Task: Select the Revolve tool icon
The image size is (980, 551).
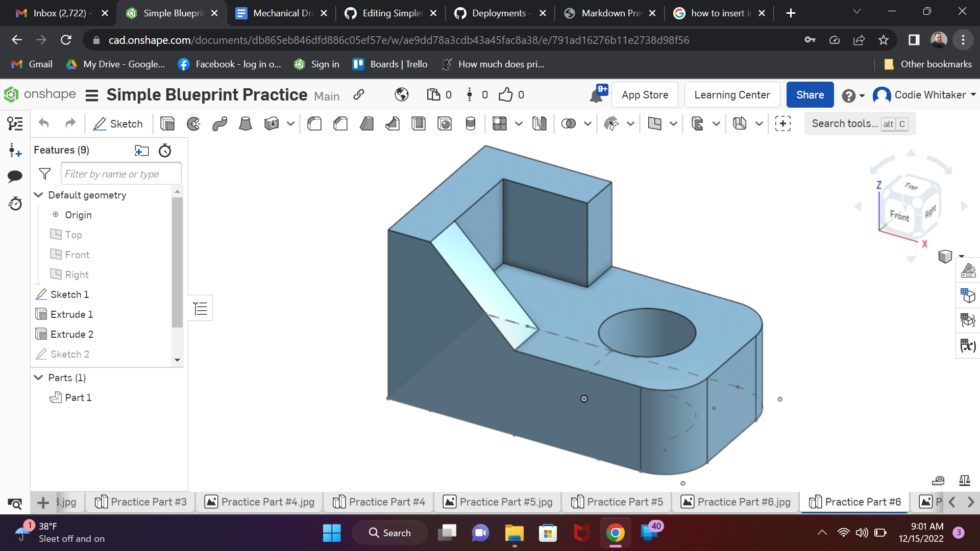Action: click(x=193, y=123)
